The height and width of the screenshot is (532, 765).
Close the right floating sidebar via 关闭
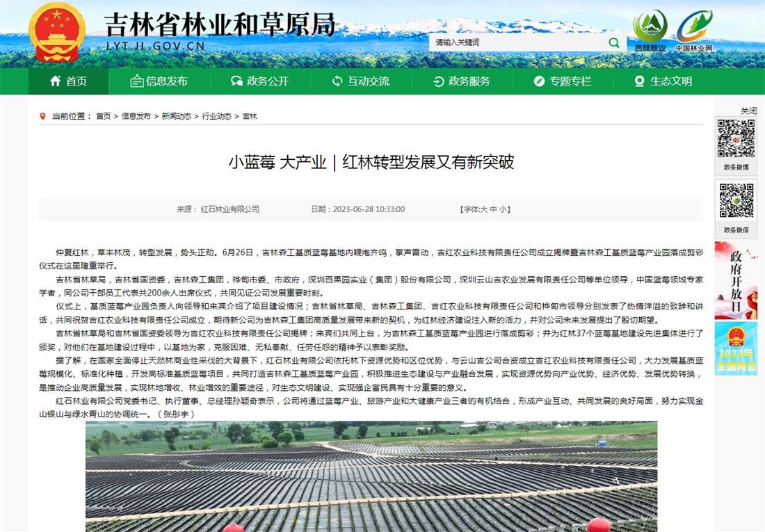pyautogui.click(x=748, y=111)
